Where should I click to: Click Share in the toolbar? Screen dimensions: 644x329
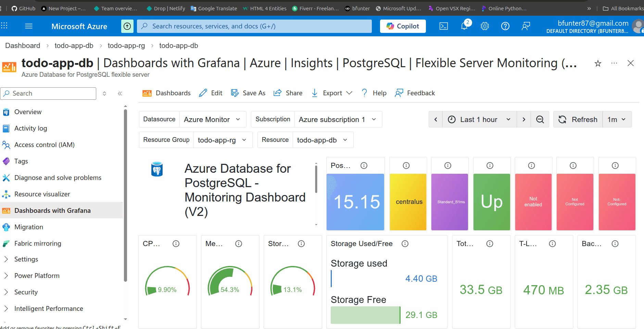pyautogui.click(x=288, y=93)
